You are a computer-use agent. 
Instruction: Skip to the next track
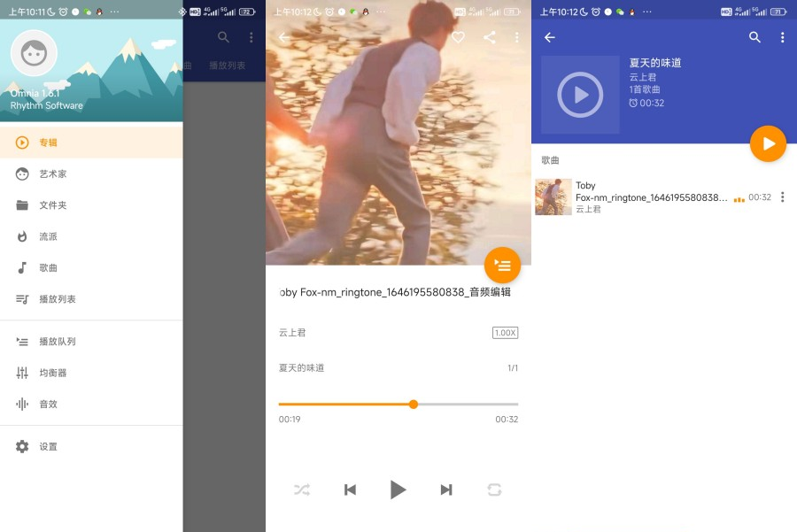pyautogui.click(x=446, y=490)
